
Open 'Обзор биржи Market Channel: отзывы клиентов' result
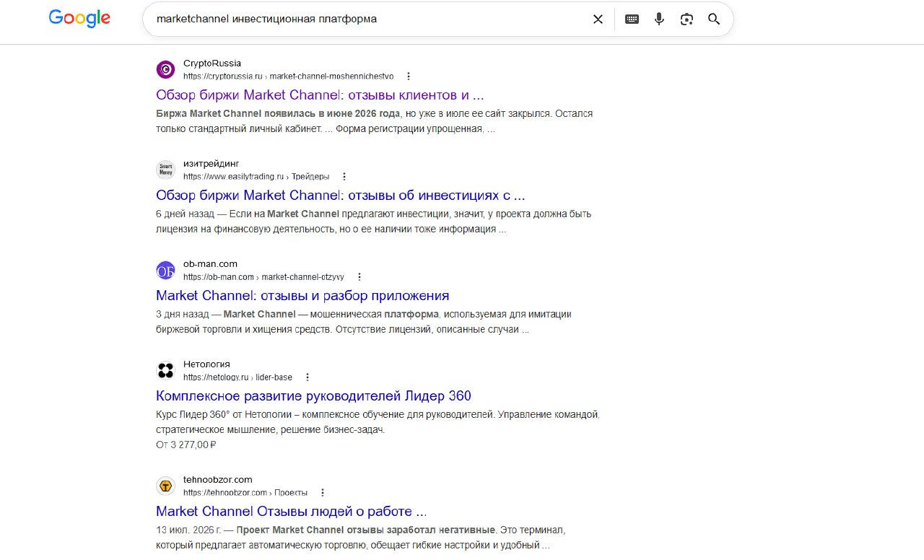point(320,95)
